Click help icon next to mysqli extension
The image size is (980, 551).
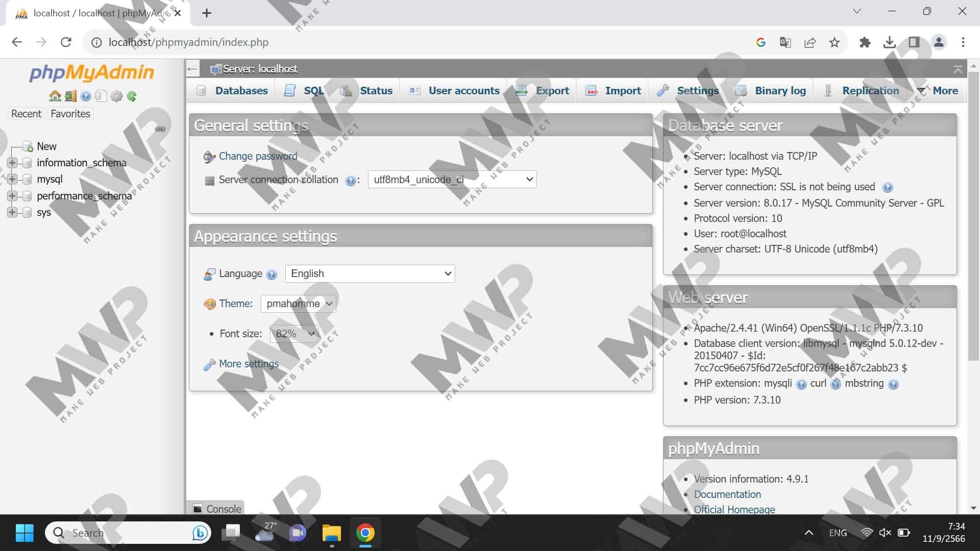[x=801, y=384]
